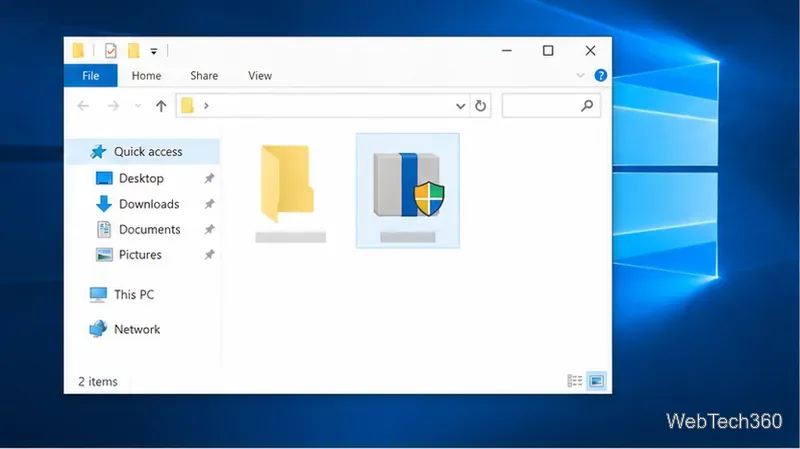Open the Customize Quick Access Toolbar dropdown
Image resolution: width=800 pixels, height=449 pixels.
tap(154, 51)
